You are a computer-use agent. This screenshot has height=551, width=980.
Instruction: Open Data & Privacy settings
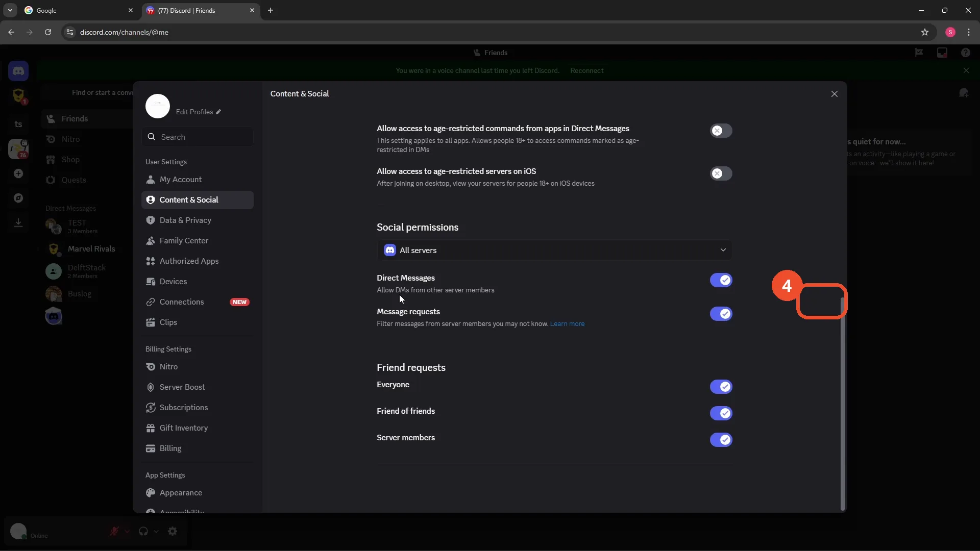(x=198, y=220)
